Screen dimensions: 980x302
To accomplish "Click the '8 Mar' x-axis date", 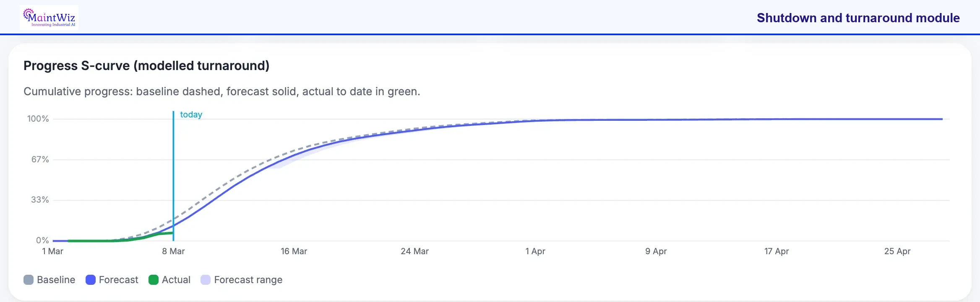I will point(174,251).
